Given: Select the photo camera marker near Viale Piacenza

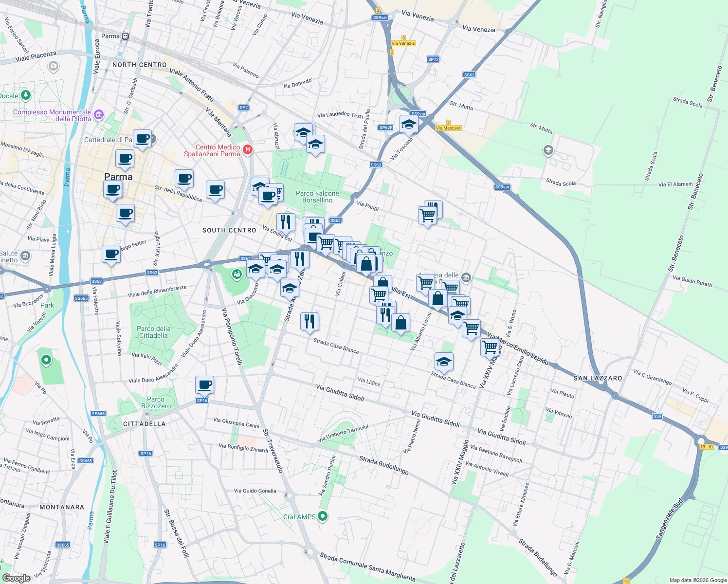Looking at the screenshot, I should 53,66.
